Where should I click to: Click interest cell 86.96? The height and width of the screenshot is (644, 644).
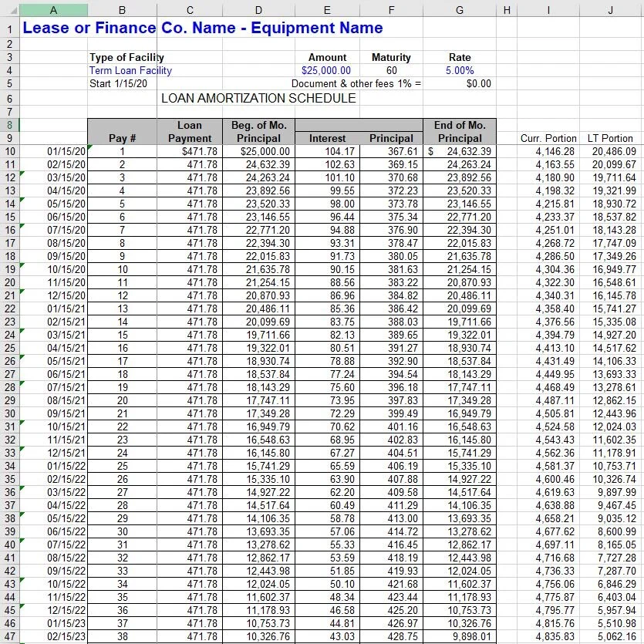[327, 295]
